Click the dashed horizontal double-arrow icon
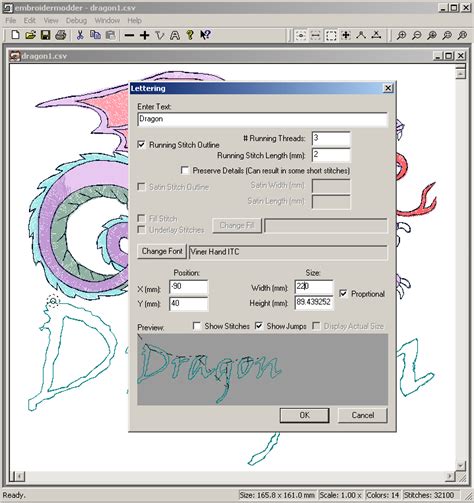Screen dimensions: 474x503 (315, 35)
